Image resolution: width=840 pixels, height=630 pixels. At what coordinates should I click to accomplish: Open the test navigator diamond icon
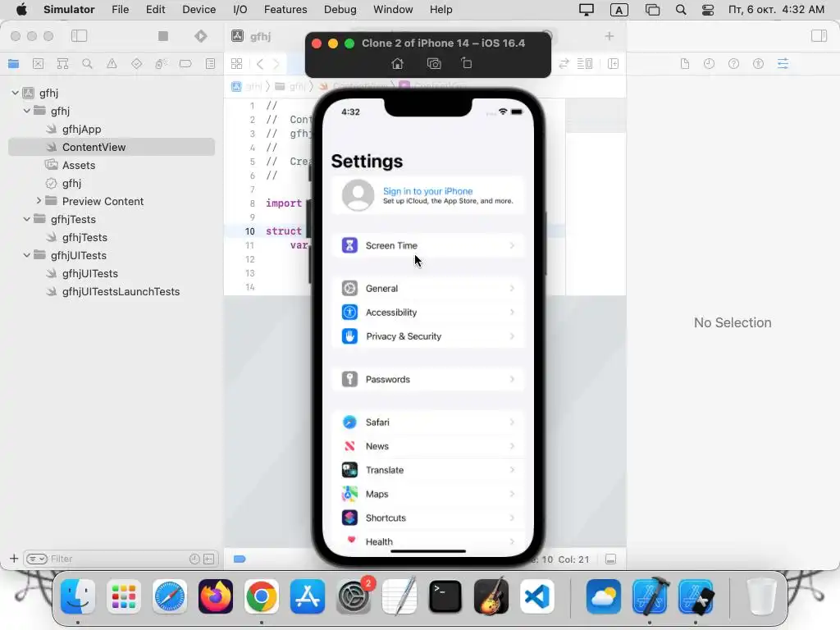coord(137,64)
